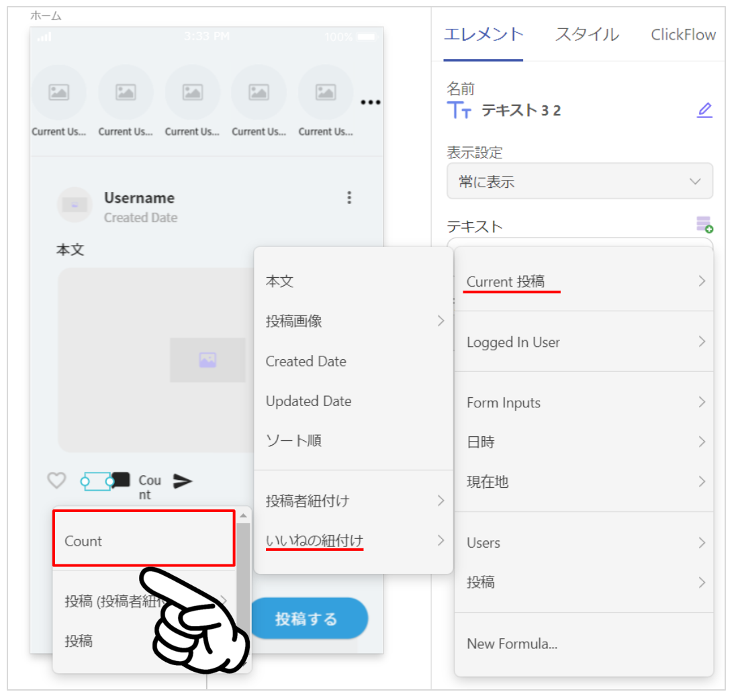Select the third Current Us... avatar image
This screenshot has width=736, height=700.
pos(193,93)
